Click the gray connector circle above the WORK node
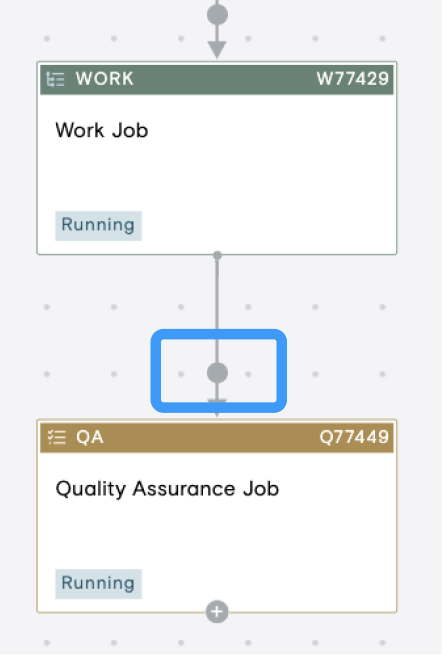The height and width of the screenshot is (658, 442). (x=217, y=15)
